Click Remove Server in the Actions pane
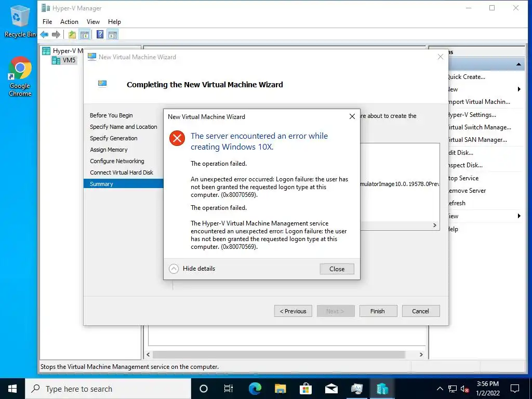 [467, 191]
